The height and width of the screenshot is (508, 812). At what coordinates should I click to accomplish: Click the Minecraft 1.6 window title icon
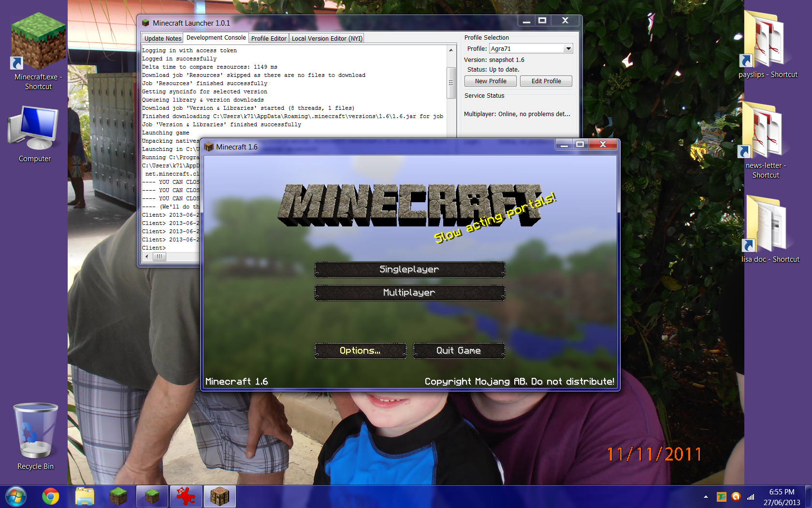click(x=209, y=147)
